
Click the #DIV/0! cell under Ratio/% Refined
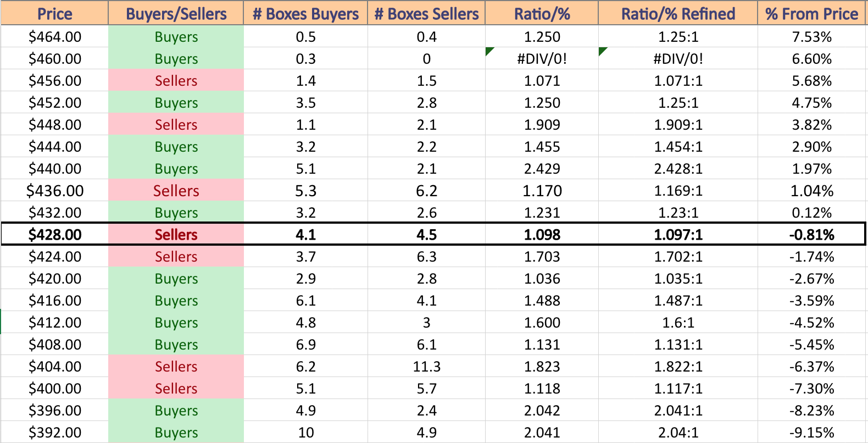(x=678, y=59)
